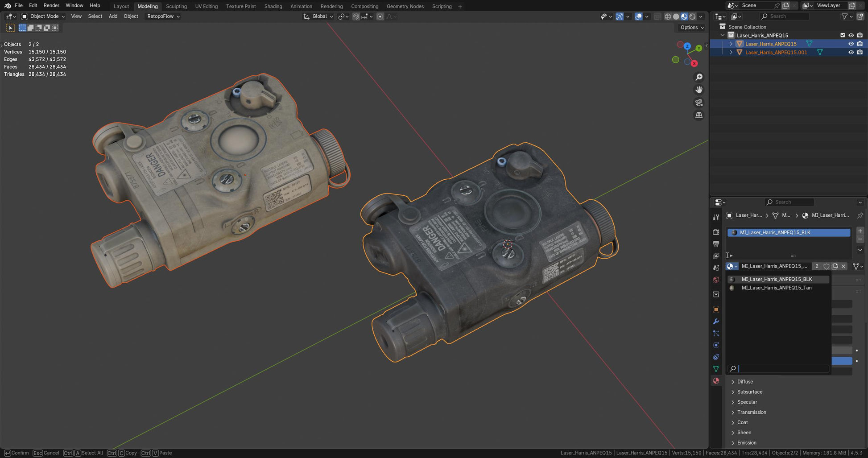Click the add material slot plus button

860,231
